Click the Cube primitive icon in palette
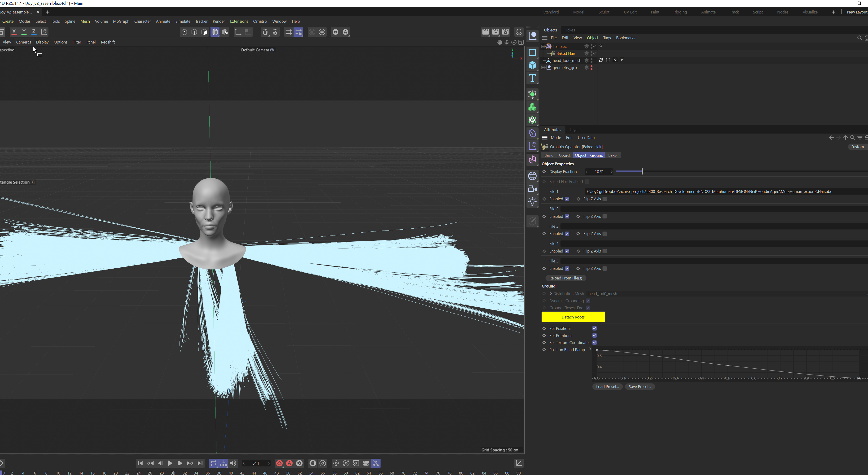Image resolution: width=868 pixels, height=475 pixels. pos(532,65)
